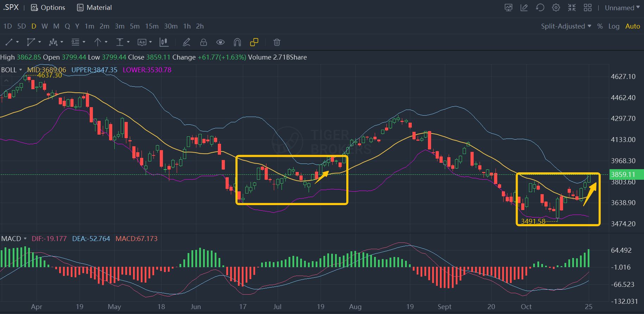The image size is (644, 314).
Task: Open the Options button
Action: [x=48, y=7]
